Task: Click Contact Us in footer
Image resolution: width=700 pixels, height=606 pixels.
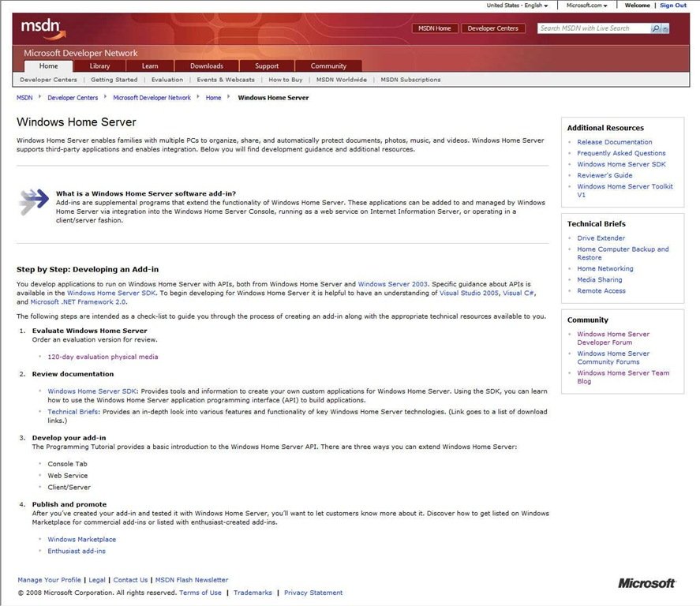Action: point(130,580)
